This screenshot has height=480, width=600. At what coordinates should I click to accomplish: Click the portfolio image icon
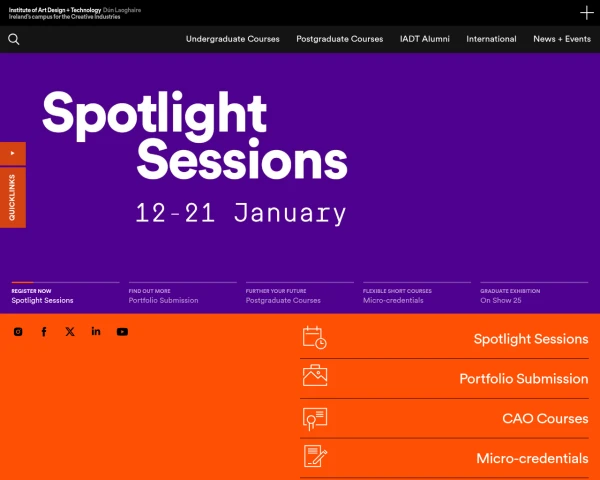pyautogui.click(x=315, y=377)
